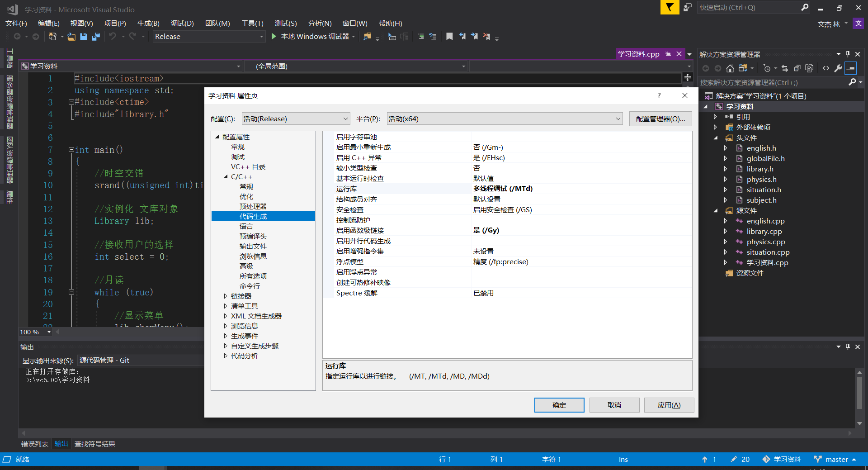
Task: Click the 配置管理器(O) button
Action: pos(660,119)
